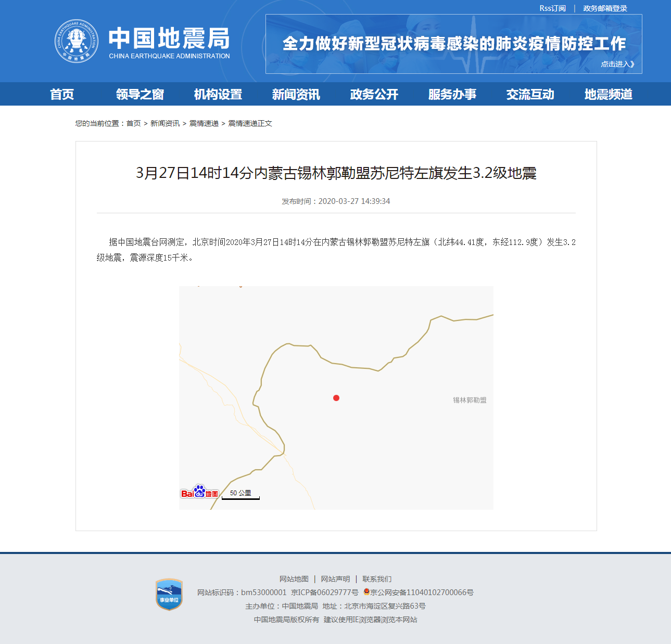Click 首页 in the breadcrumb
Image resolution: width=671 pixels, height=644 pixels.
(134, 123)
